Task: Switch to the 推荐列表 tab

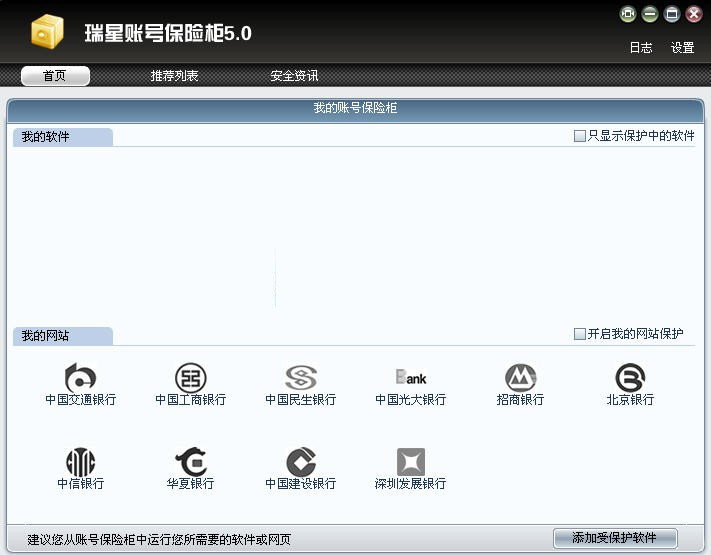Action: (x=174, y=76)
